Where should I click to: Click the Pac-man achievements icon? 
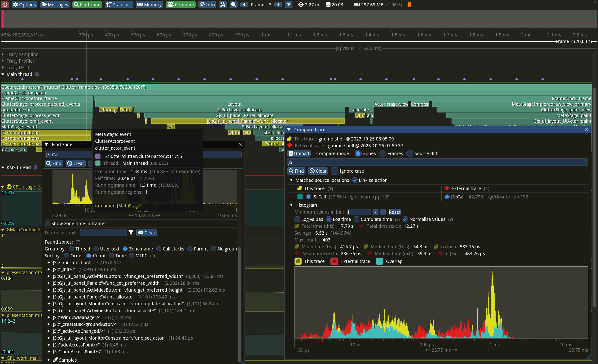pyautogui.click(x=409, y=4)
